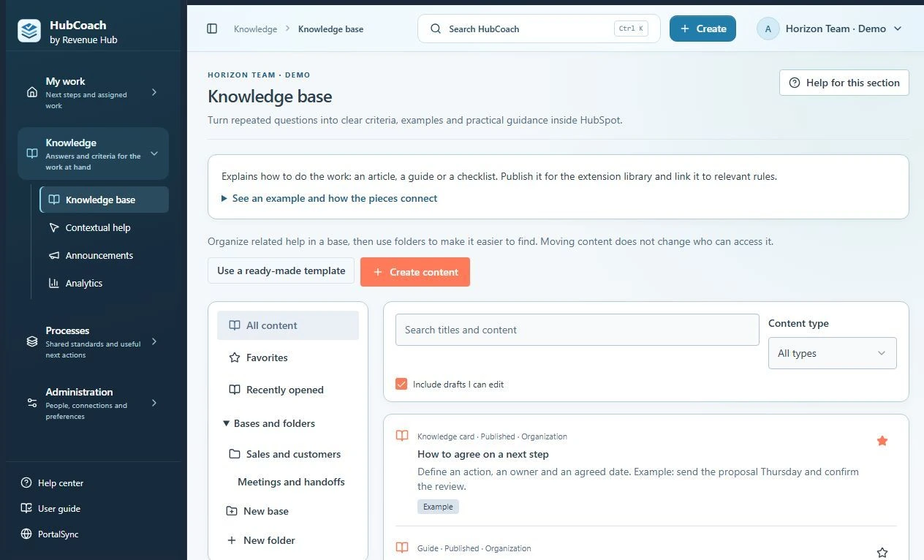Unstar 'How to agree on a next step'
The image size is (924, 560).
(882, 441)
